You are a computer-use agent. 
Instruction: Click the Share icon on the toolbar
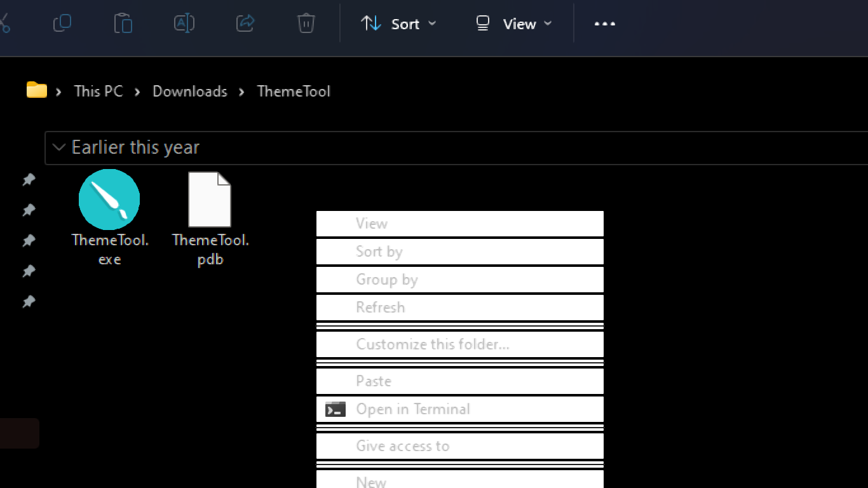(245, 24)
